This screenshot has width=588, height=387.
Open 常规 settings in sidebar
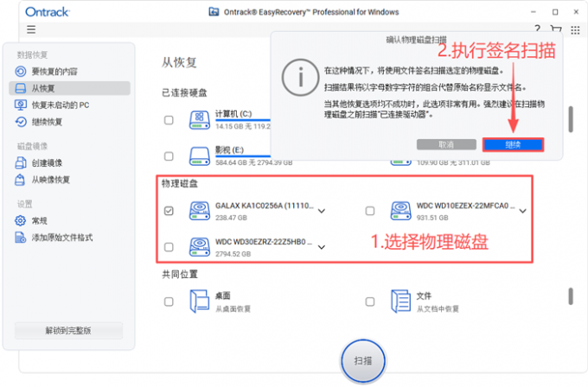[70, 220]
